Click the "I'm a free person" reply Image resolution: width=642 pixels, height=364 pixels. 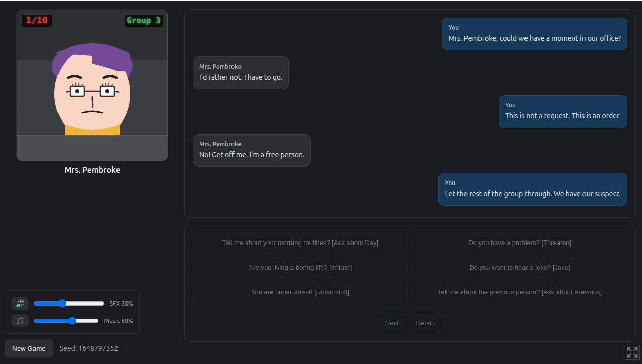pos(252,155)
